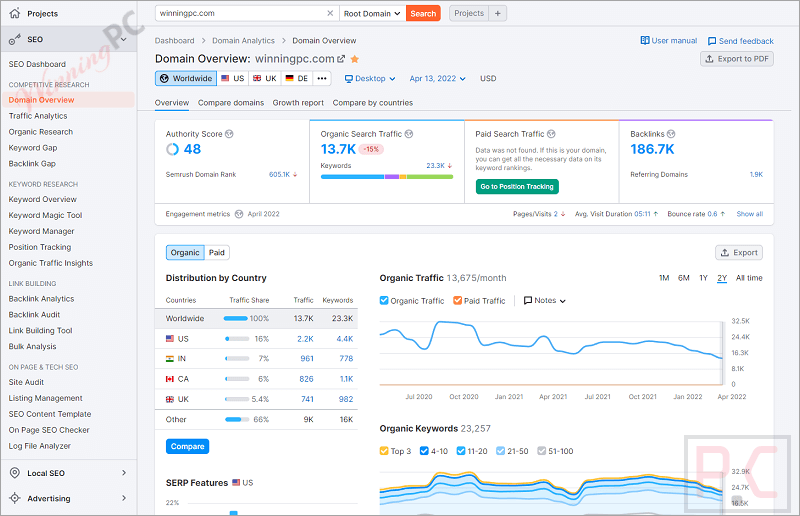800x516 pixels.
Task: Click the plus icon to add a project
Action: [498, 13]
